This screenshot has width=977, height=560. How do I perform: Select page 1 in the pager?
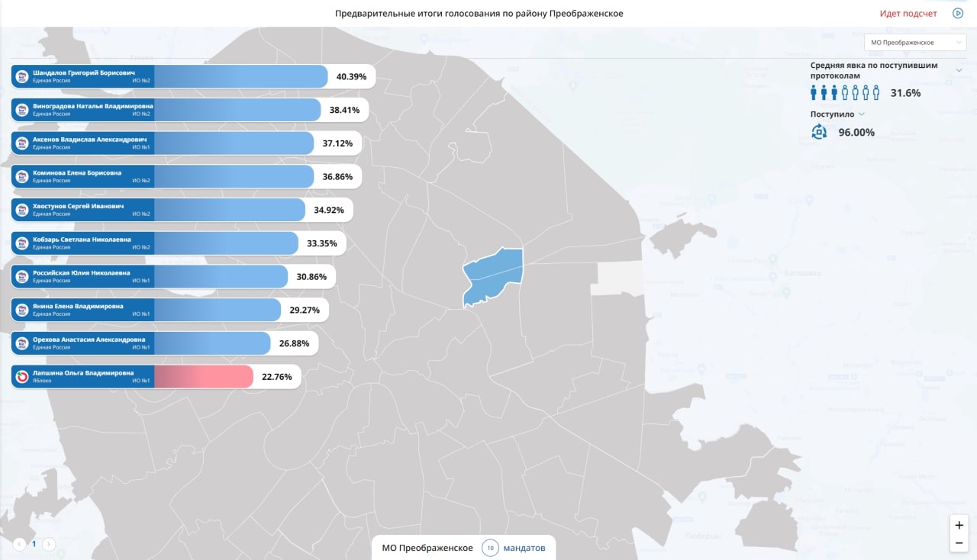pyautogui.click(x=34, y=544)
